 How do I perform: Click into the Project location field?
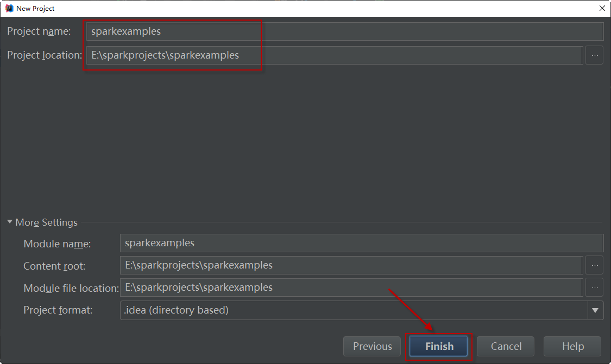coord(333,55)
